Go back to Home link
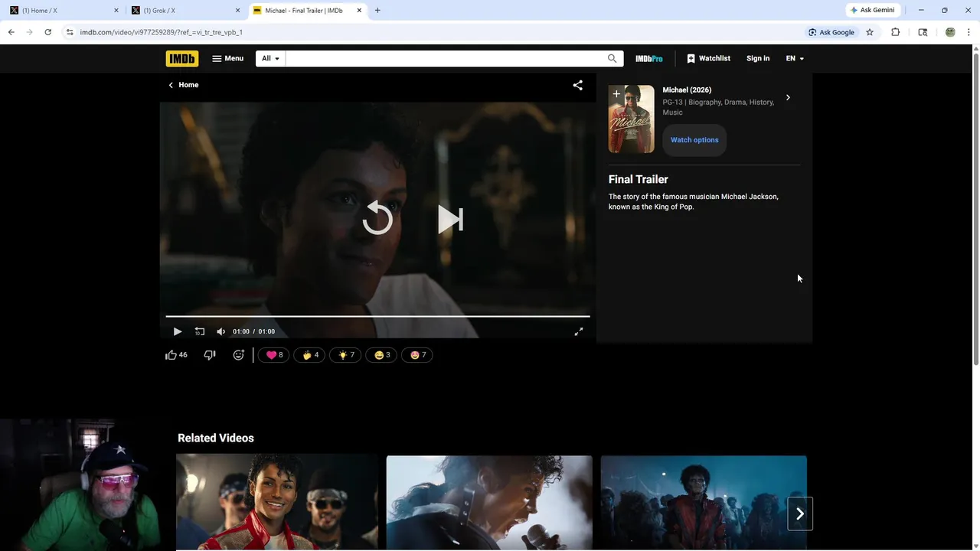980x551 pixels. (x=184, y=85)
